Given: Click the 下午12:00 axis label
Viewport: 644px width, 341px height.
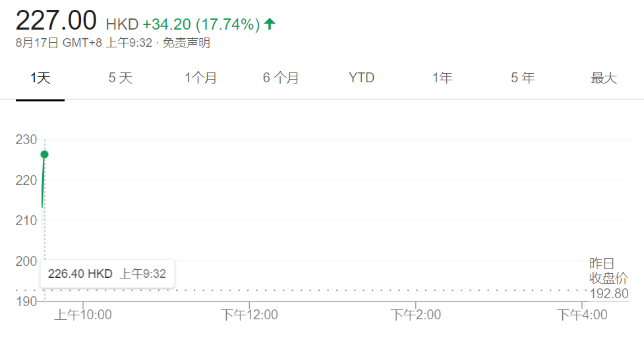Looking at the screenshot, I should pyautogui.click(x=249, y=315).
